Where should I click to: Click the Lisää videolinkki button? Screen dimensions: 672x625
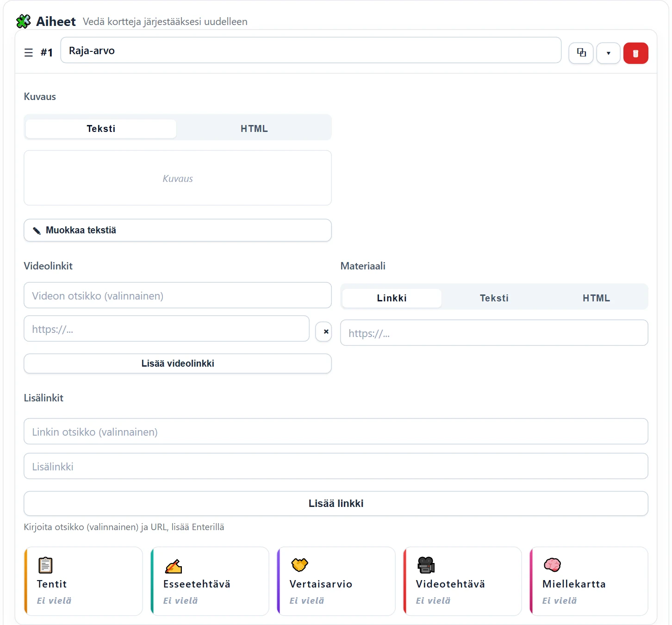tap(178, 363)
